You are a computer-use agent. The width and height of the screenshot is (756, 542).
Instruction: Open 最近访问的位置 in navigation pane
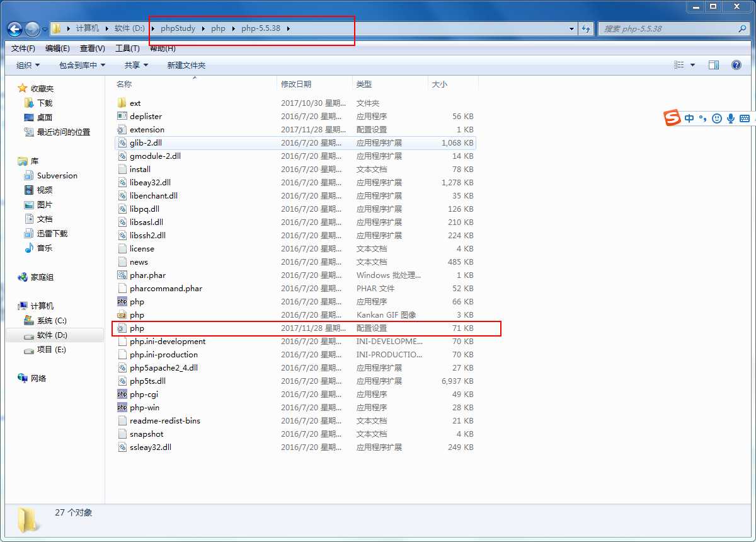[63, 132]
